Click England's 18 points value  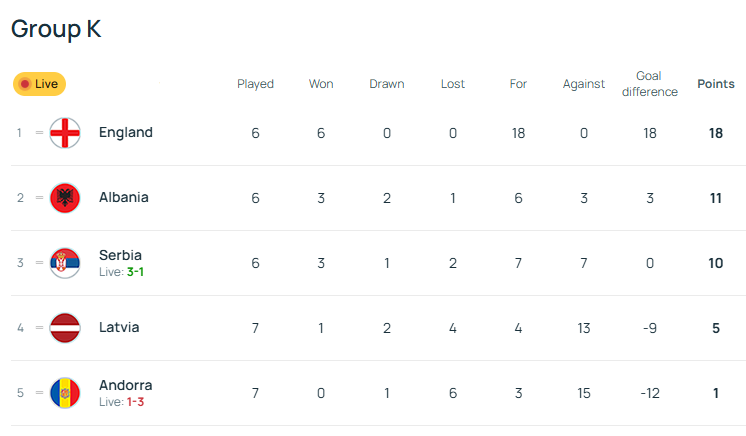(x=715, y=133)
